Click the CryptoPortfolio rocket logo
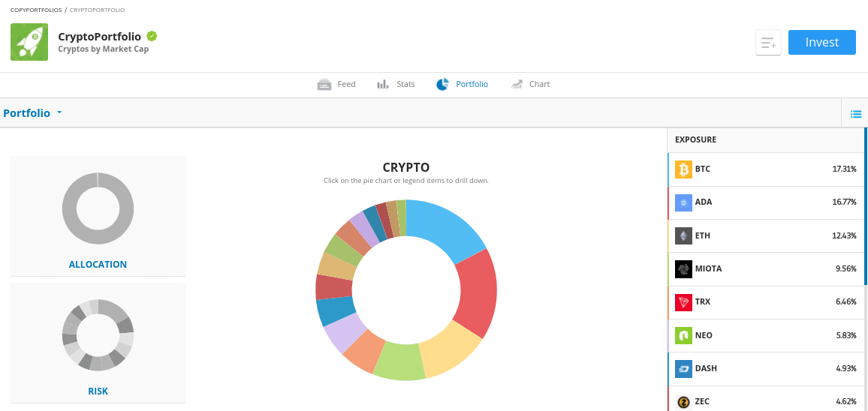Viewport: 868px width, 411px height. click(x=29, y=42)
